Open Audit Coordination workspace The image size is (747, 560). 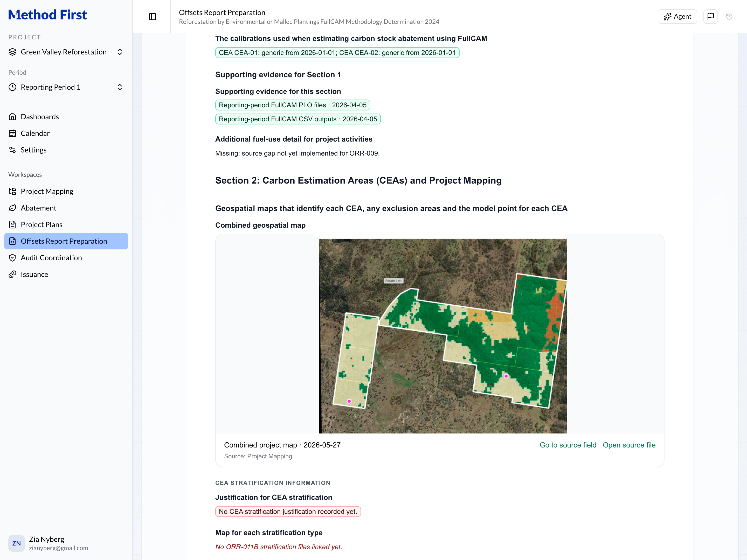tap(66, 258)
